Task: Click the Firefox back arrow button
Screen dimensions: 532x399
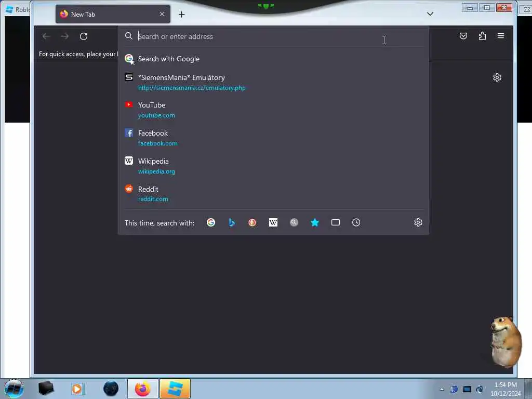Action: [46, 36]
